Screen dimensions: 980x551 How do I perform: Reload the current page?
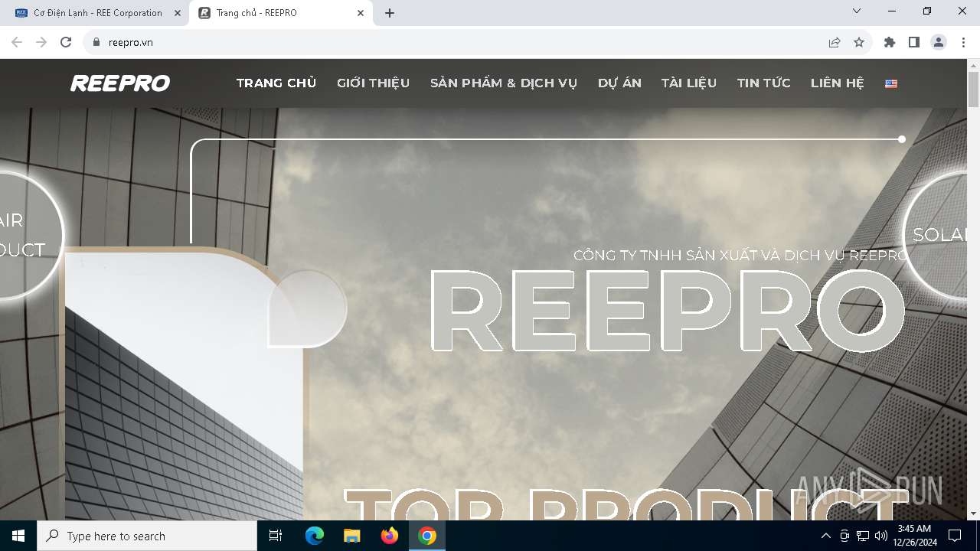tap(66, 42)
